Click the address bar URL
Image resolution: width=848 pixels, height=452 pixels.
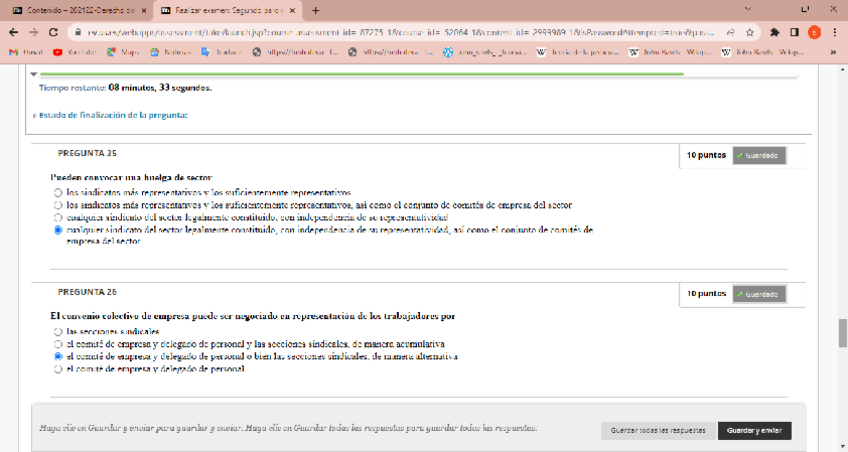click(400, 32)
